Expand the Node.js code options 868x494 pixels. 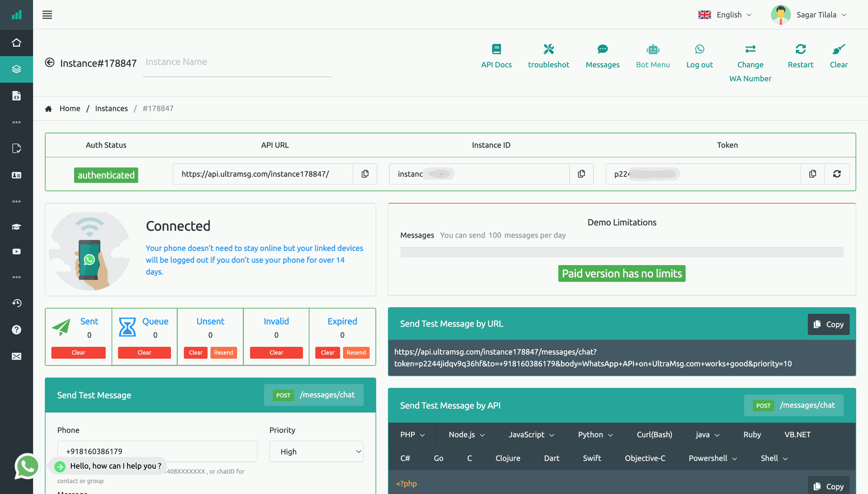click(467, 435)
